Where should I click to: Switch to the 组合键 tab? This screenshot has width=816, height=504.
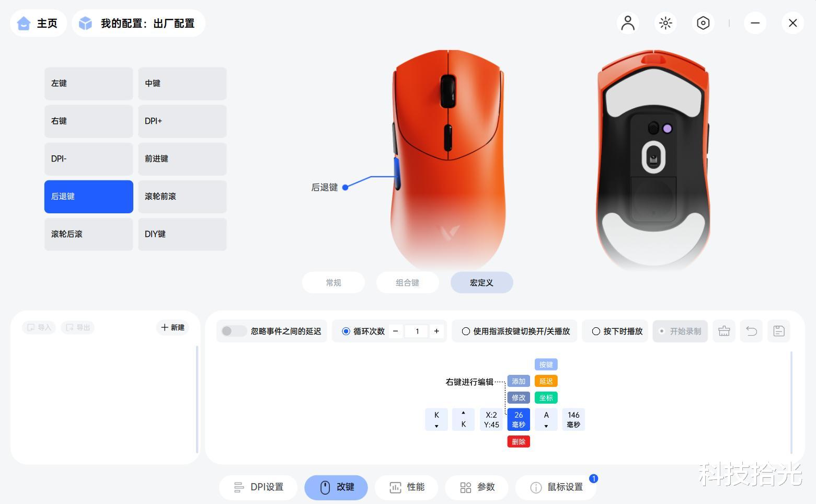tap(407, 282)
